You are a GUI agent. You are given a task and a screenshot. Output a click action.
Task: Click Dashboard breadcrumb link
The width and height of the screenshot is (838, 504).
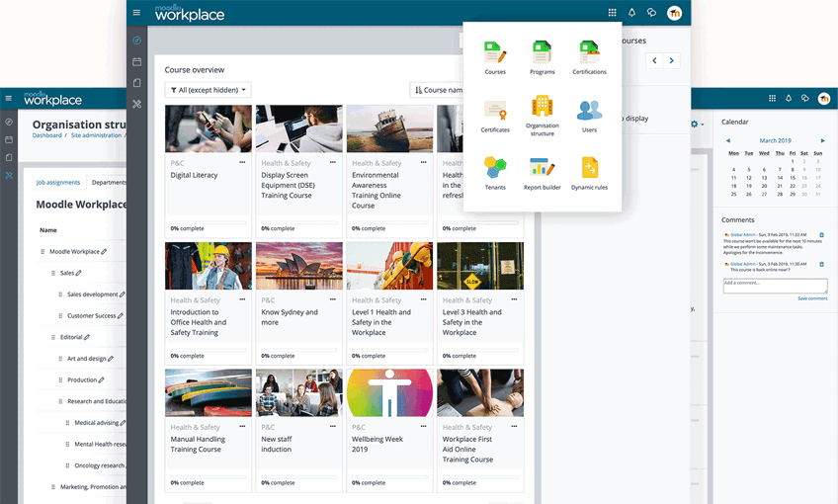point(47,135)
